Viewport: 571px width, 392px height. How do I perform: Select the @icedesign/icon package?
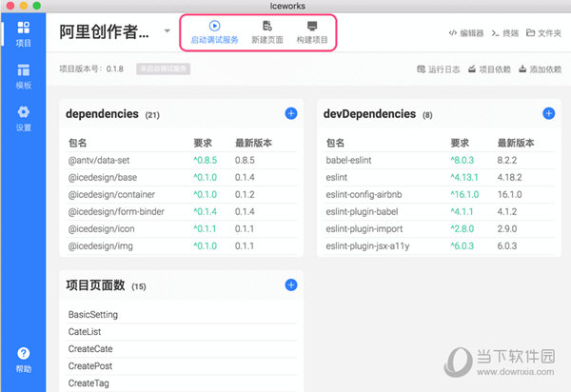pos(182,228)
